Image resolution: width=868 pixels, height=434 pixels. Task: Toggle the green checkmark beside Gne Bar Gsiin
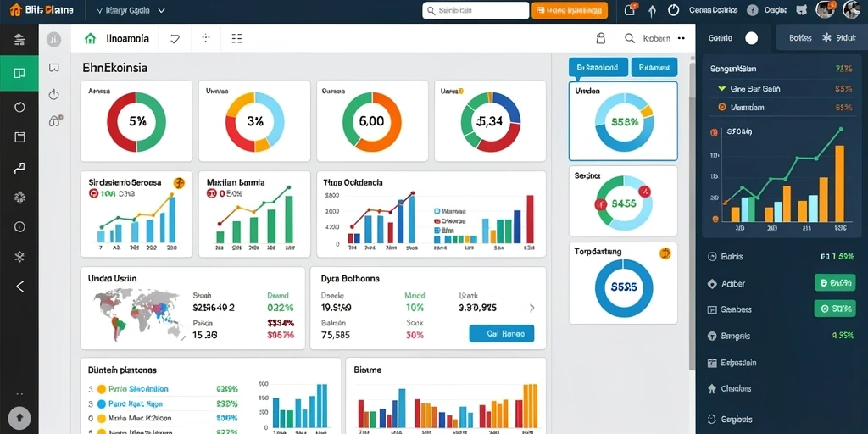coord(721,88)
